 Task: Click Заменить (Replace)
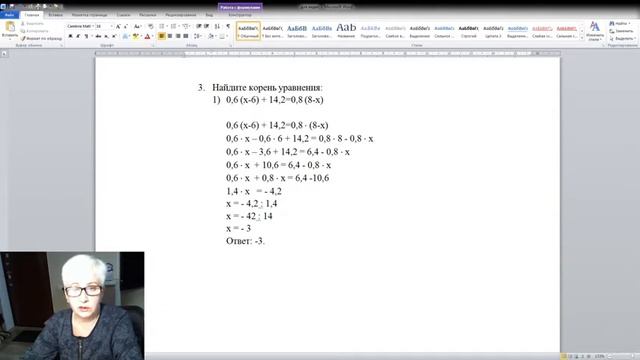click(x=621, y=31)
